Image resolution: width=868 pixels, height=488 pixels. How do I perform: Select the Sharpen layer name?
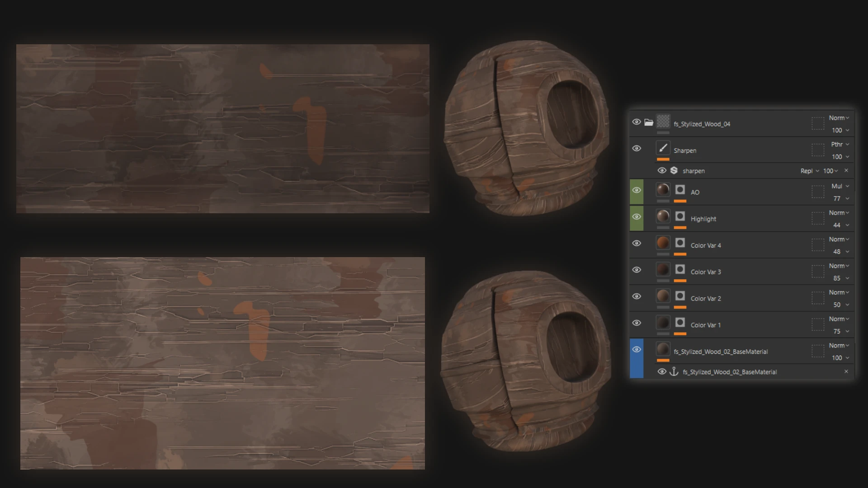pyautogui.click(x=685, y=150)
